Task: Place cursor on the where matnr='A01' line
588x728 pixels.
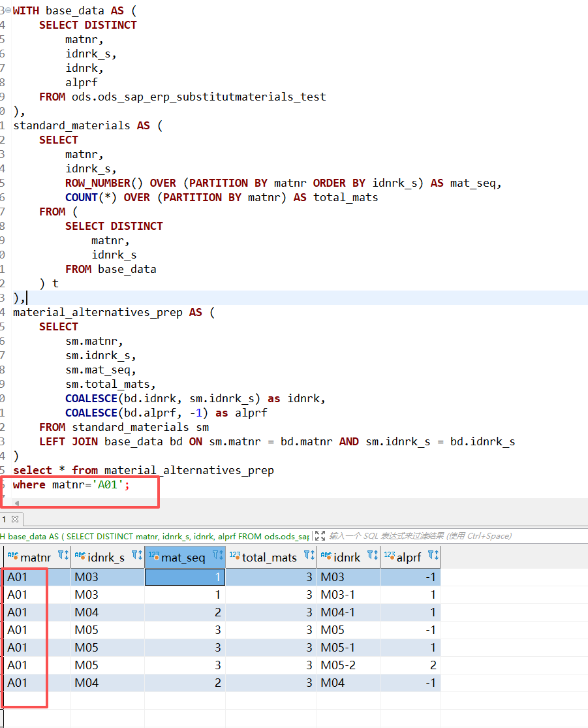Action: [72, 484]
